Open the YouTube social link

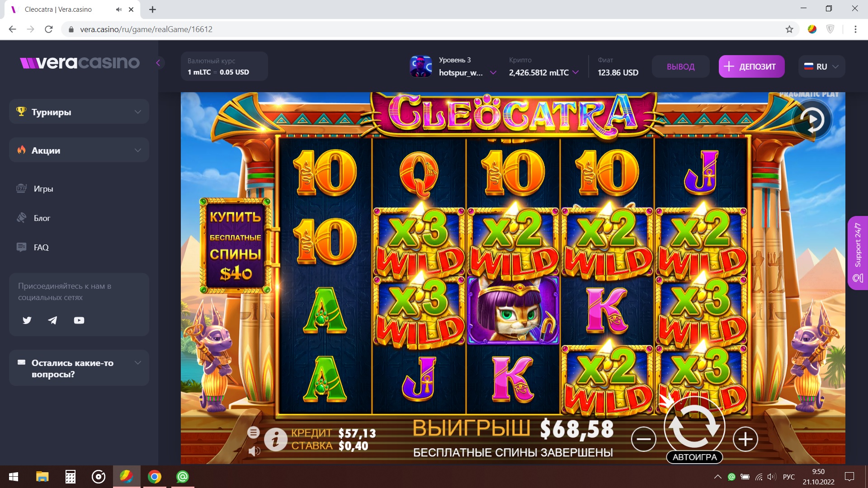[x=79, y=320]
